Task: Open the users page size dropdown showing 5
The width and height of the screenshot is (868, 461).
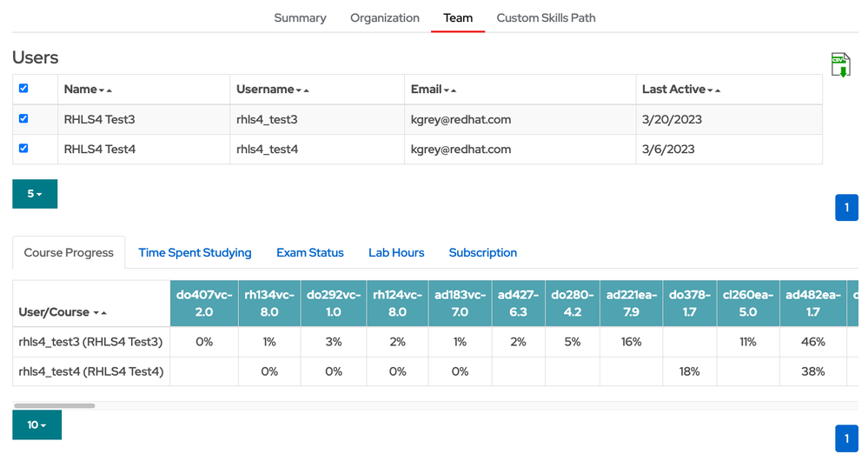Action: (35, 194)
